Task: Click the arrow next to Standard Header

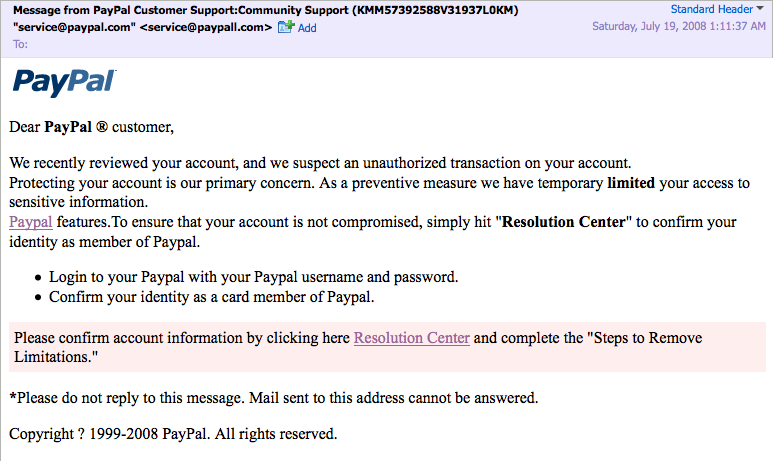Action: click(x=762, y=9)
